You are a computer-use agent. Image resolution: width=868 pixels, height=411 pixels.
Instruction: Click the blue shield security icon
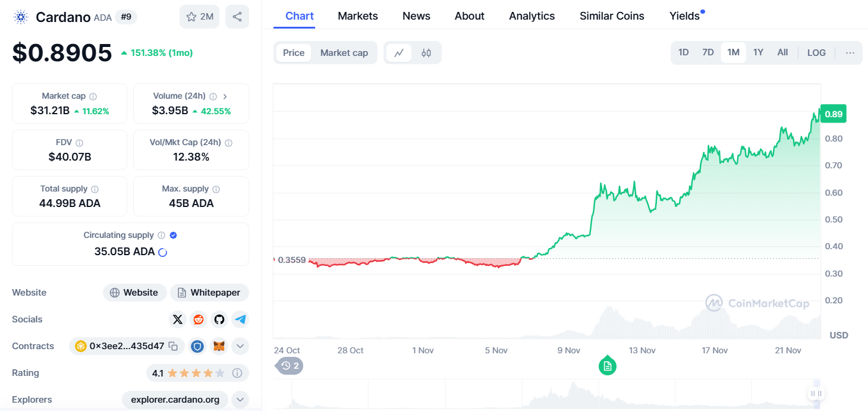(x=198, y=346)
